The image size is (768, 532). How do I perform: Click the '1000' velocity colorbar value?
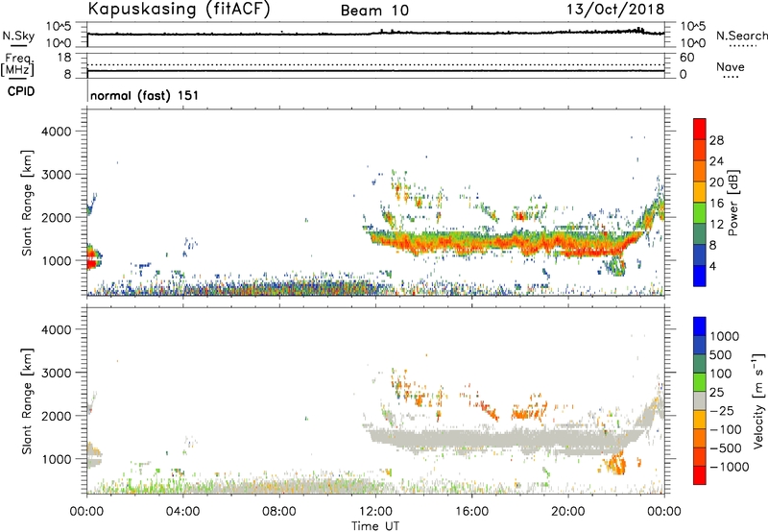tap(725, 336)
